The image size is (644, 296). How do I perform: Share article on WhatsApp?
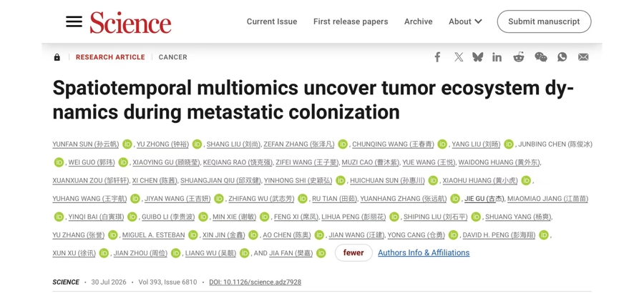point(562,57)
